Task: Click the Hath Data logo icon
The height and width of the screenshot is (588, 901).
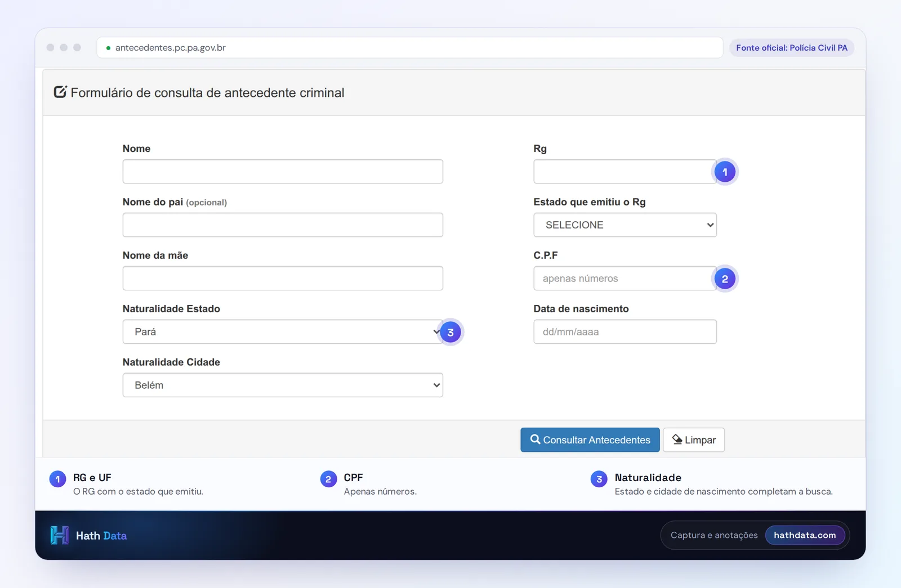Action: (x=60, y=535)
